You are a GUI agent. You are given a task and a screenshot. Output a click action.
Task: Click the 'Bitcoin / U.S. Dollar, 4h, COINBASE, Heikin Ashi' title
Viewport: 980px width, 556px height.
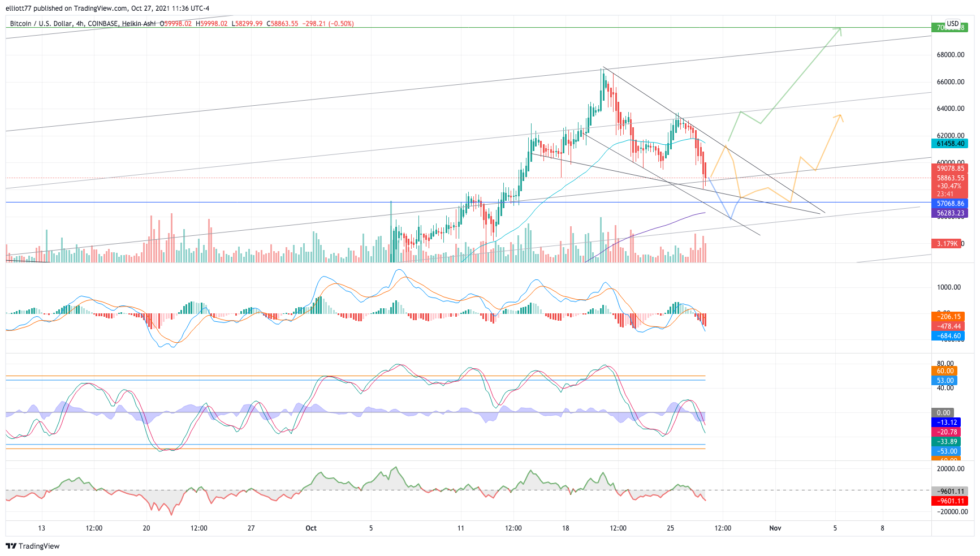tap(83, 24)
